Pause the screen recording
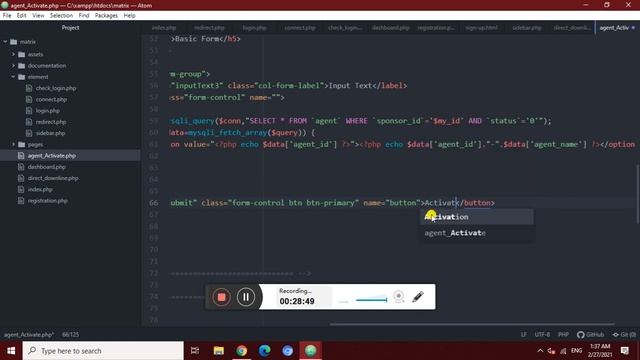Image resolution: width=640 pixels, height=360 pixels. coord(246,297)
